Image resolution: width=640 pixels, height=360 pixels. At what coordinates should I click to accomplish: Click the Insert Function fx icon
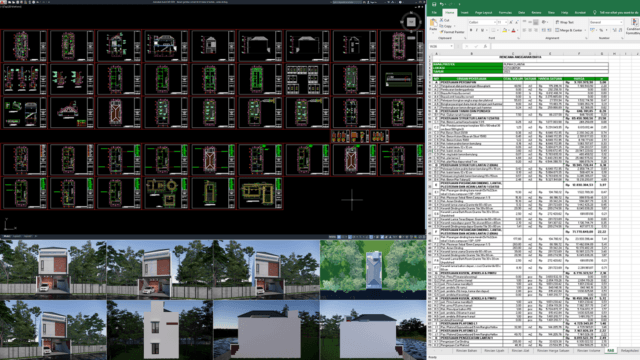[485, 46]
